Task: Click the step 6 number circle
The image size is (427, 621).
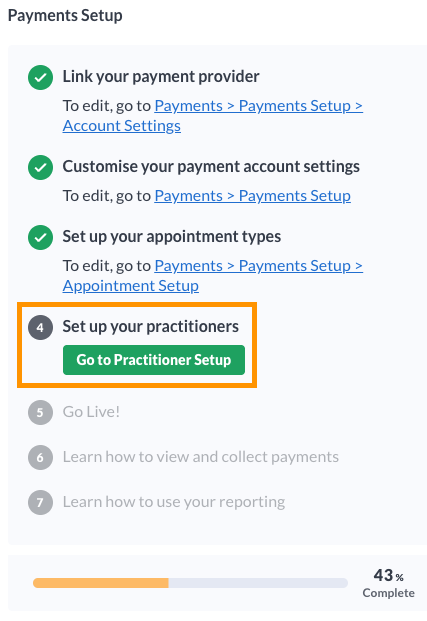Action: 40,457
